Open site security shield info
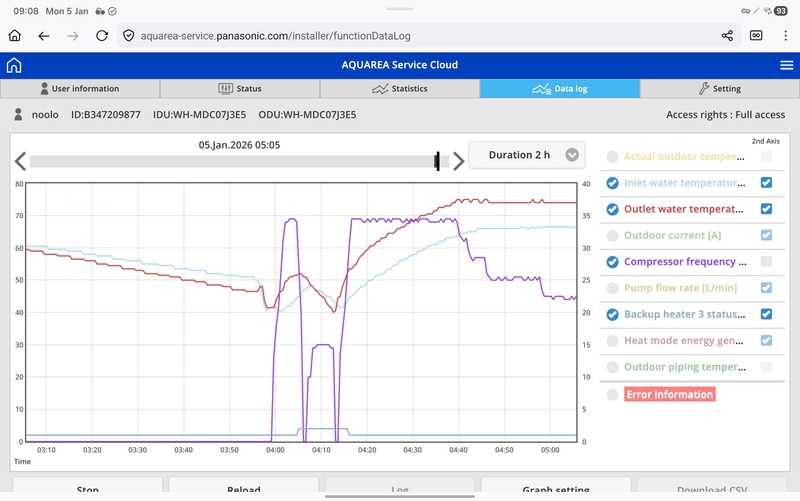Image resolution: width=800 pixels, height=501 pixels. click(x=129, y=36)
